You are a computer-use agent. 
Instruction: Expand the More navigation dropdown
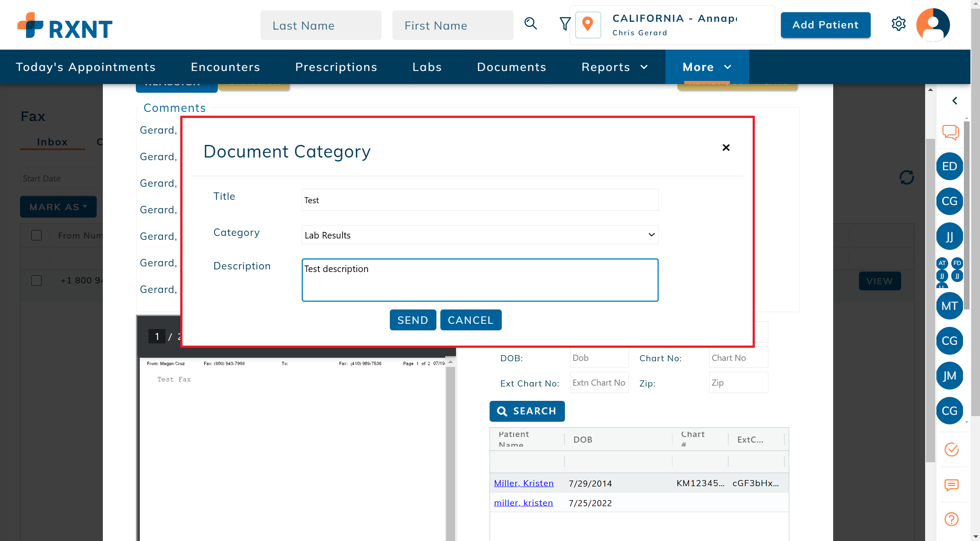pos(706,67)
